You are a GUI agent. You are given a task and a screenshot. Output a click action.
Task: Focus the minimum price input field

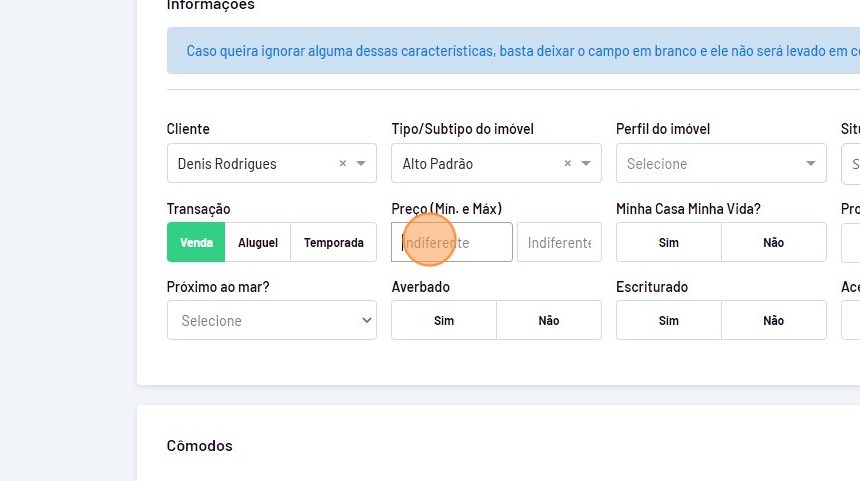[451, 242]
